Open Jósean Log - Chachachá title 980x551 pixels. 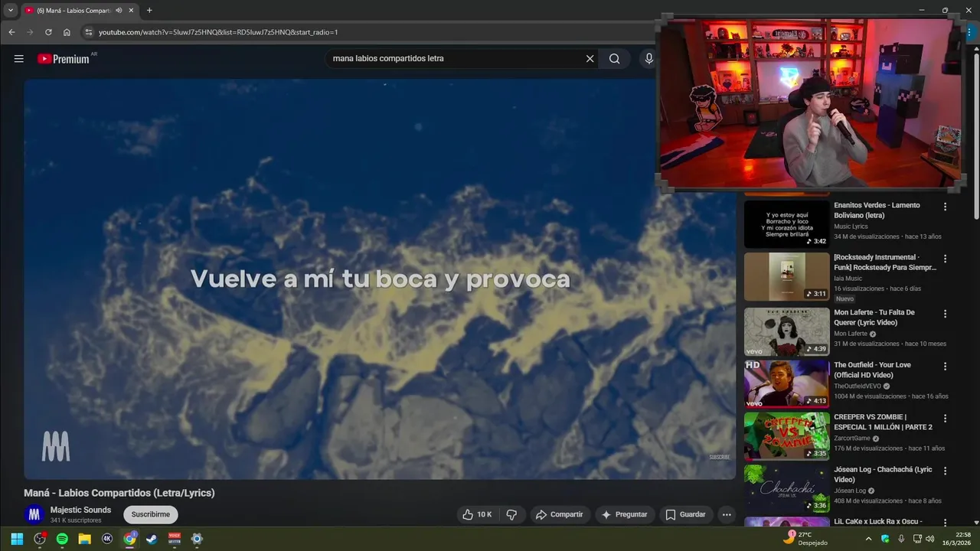883,474
